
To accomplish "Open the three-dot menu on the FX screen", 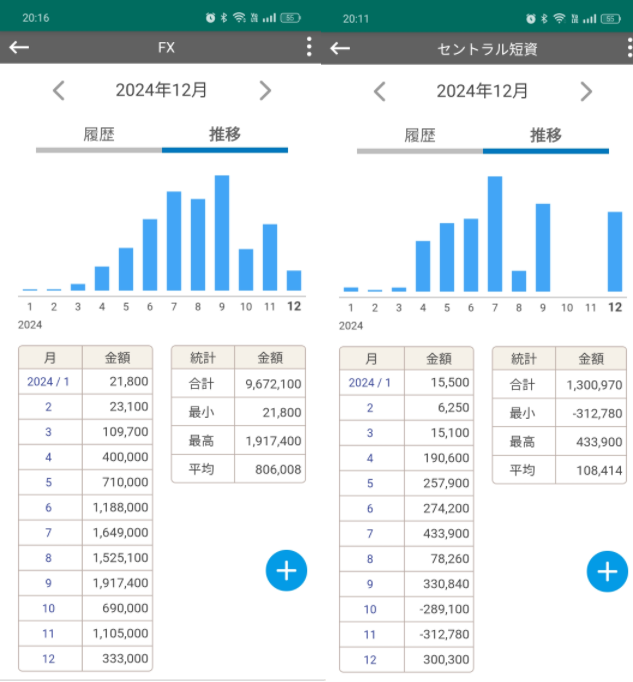I will coord(309,48).
